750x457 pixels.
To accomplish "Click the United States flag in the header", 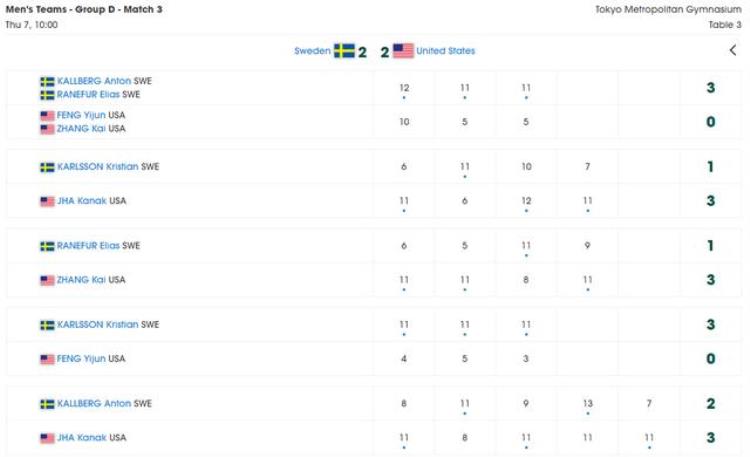I will (x=403, y=51).
